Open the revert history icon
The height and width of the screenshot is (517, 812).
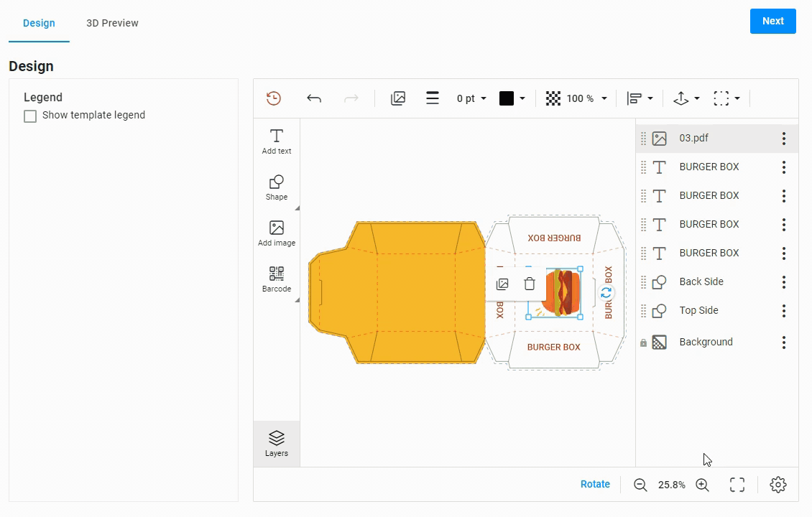pos(274,98)
